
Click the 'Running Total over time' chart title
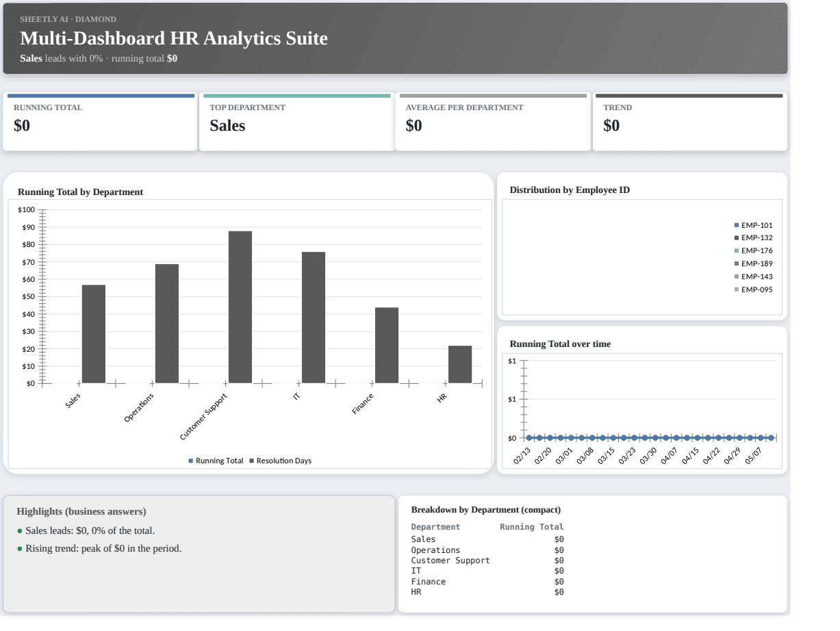[x=560, y=344]
